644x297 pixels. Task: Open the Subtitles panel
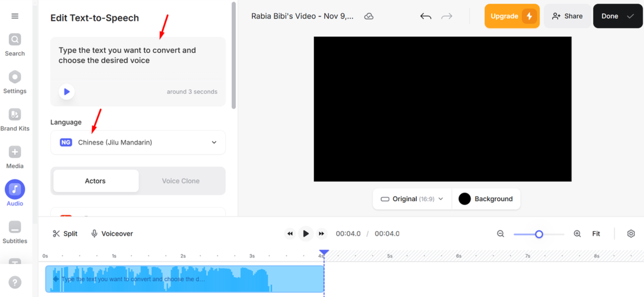14,231
